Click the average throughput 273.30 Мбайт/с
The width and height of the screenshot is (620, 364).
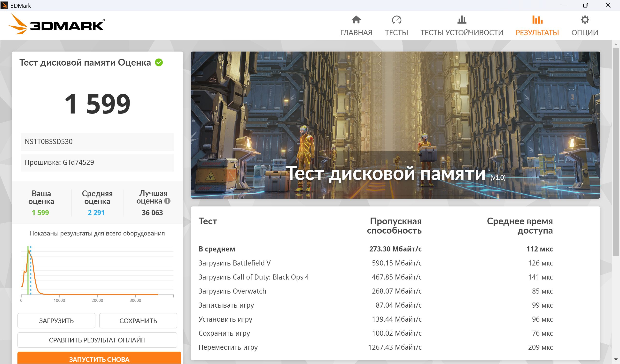click(395, 249)
